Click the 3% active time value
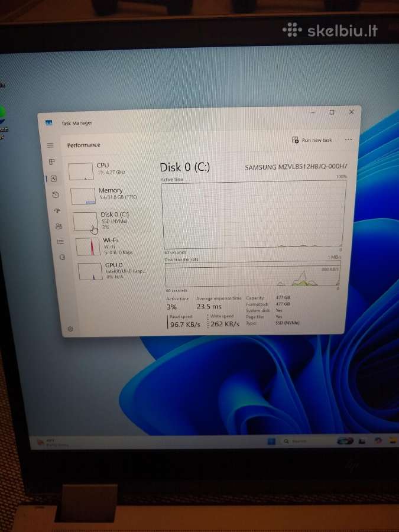This screenshot has height=532, width=399. [x=171, y=307]
